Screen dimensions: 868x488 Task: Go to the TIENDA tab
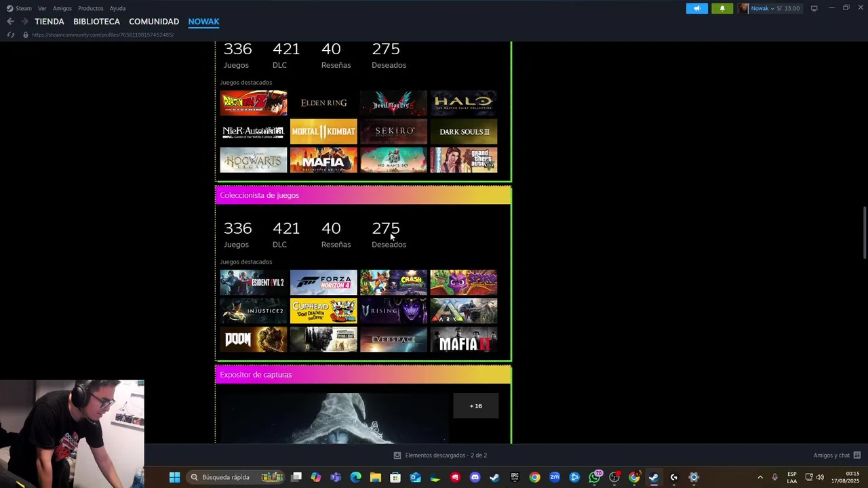click(50, 22)
